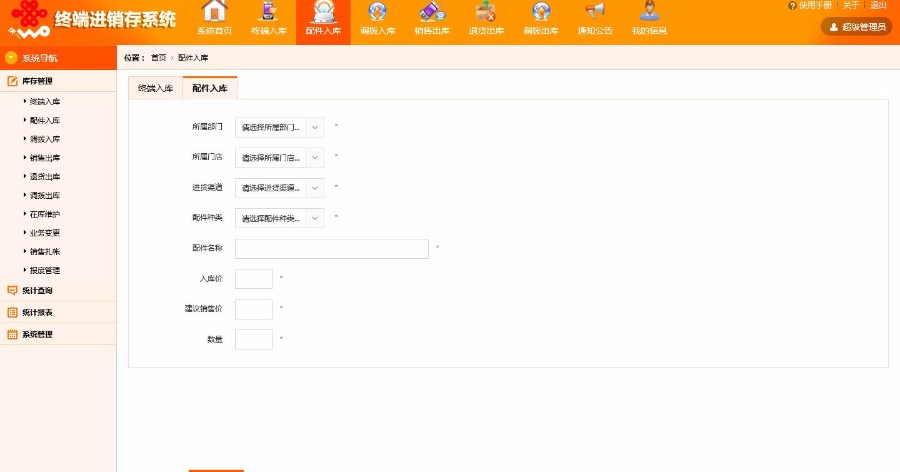900x472 pixels.
Task: Open 调拨出库 in the sidebar tree
Action: (x=45, y=196)
